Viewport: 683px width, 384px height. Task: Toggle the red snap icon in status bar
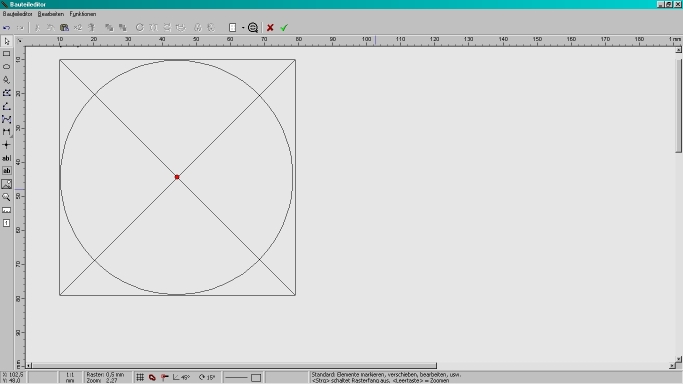click(x=152, y=377)
